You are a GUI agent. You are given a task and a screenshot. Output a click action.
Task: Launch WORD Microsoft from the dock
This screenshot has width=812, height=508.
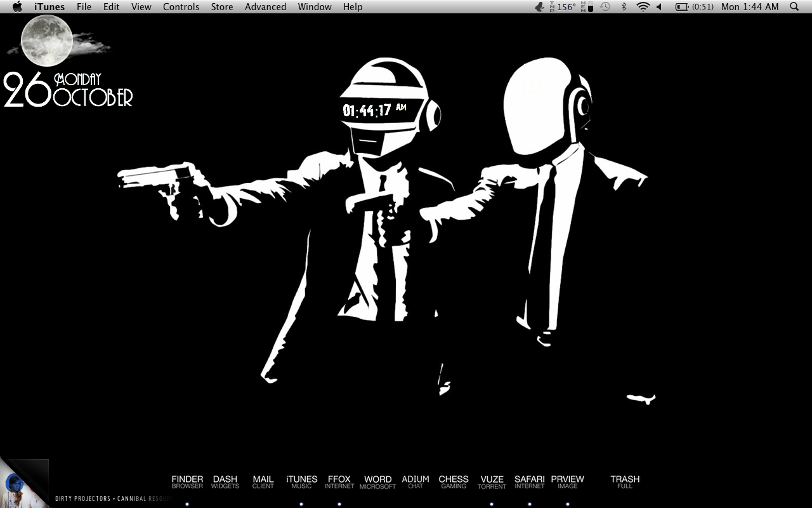pos(377,482)
